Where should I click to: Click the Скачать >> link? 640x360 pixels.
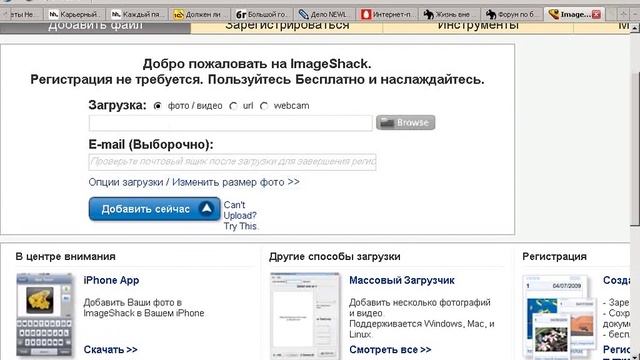click(x=111, y=350)
